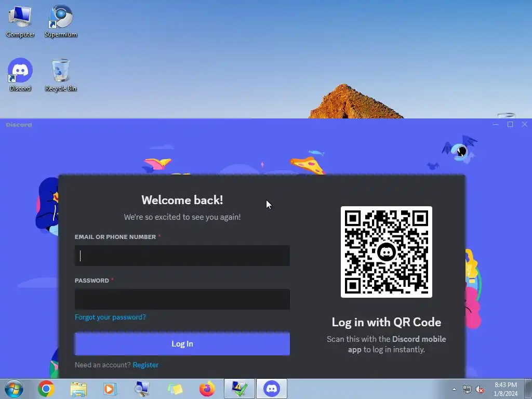Show hidden system tray icons
Screen dimensions: 532x399
pos(454,389)
